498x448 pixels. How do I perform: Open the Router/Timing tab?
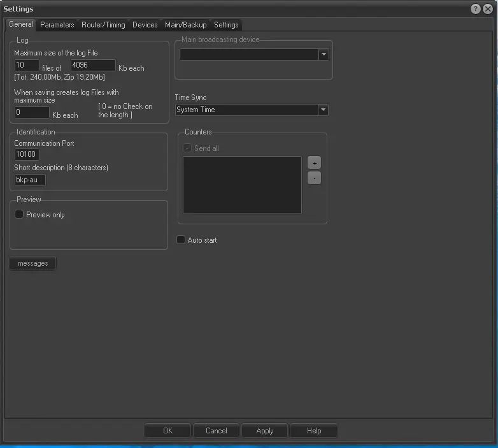[103, 25]
